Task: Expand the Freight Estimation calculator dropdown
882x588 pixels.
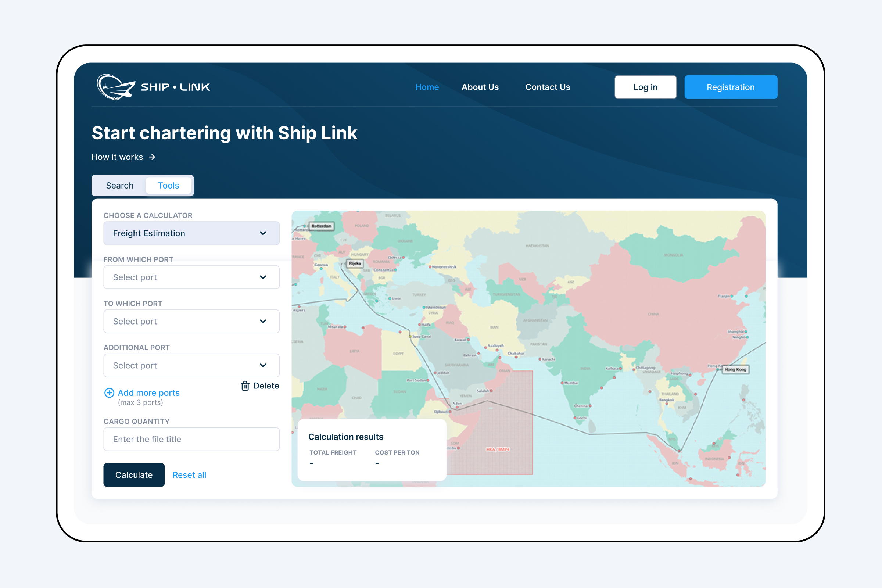Action: click(x=191, y=233)
